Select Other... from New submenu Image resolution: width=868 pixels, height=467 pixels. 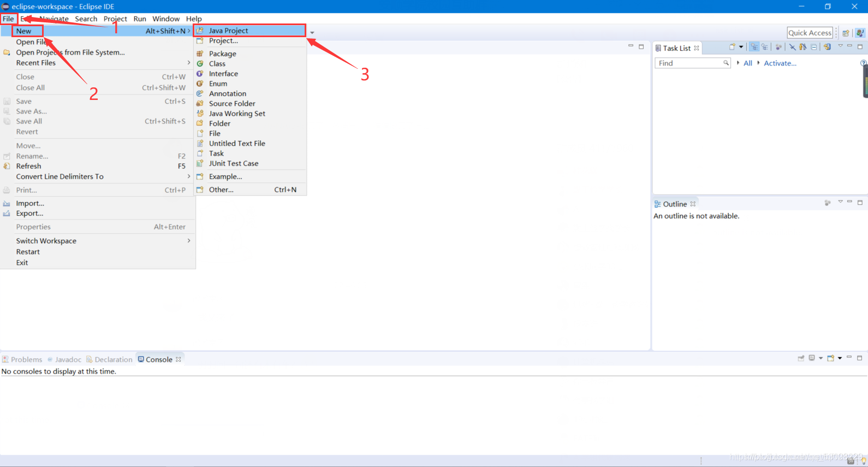coord(250,190)
